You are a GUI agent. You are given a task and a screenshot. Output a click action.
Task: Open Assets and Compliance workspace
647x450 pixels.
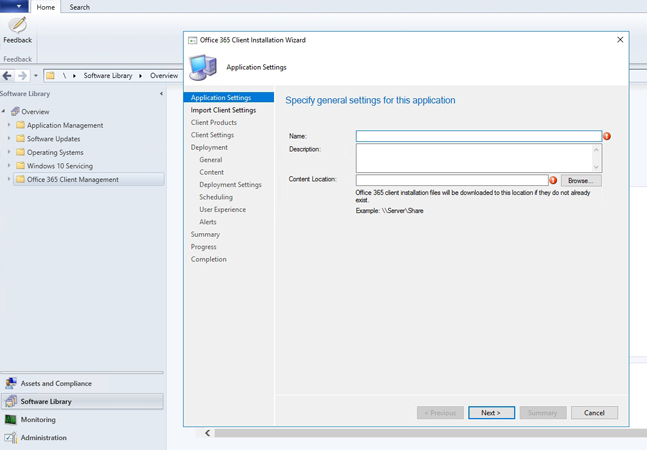pos(83,383)
